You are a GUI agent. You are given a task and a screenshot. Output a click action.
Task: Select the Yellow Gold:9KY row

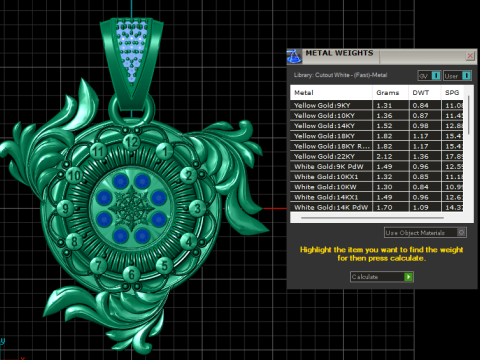point(377,105)
